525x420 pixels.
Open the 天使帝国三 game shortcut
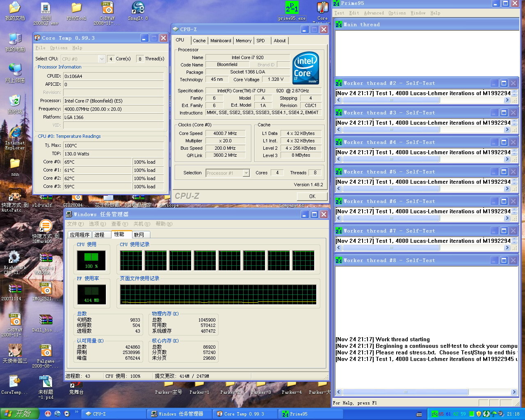click(15, 351)
